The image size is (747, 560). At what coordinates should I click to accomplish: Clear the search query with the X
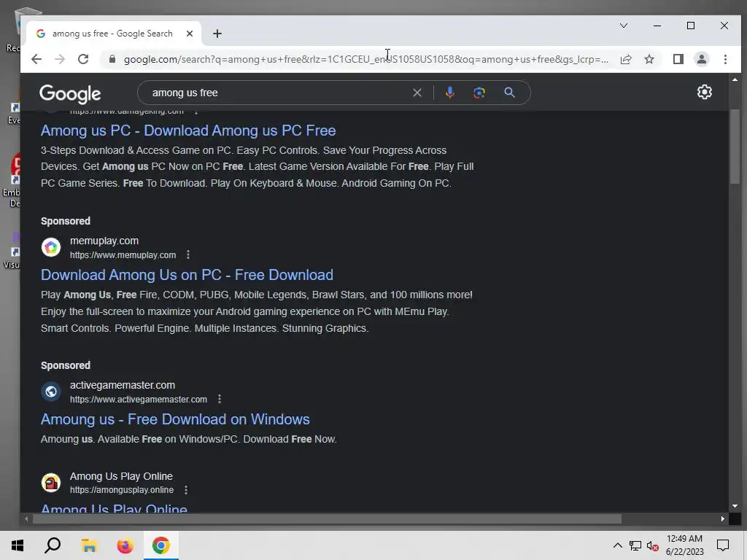point(417,93)
